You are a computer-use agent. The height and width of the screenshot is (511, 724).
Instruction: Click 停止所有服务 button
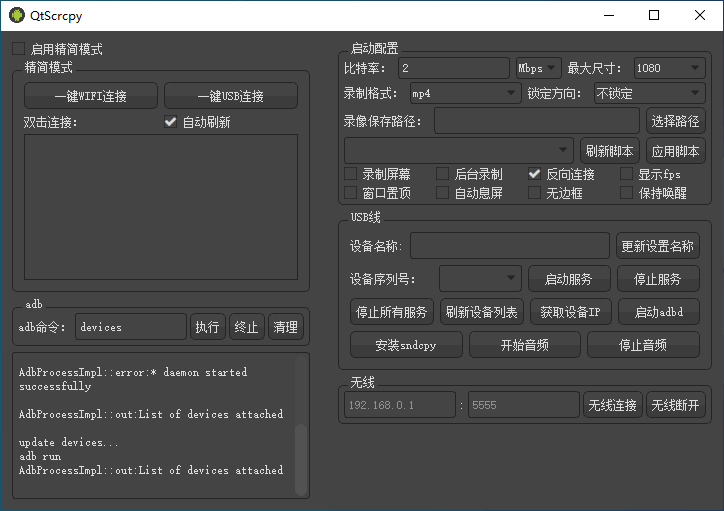392,312
